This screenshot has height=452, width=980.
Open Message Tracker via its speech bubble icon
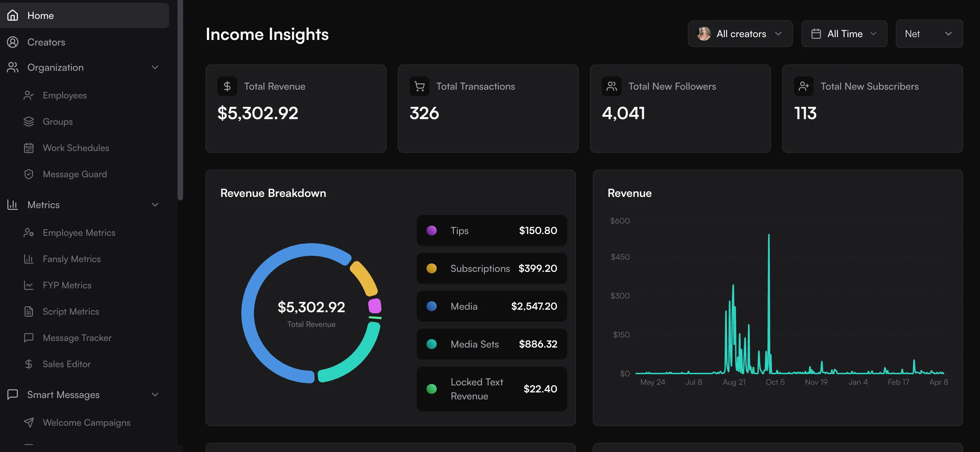[x=29, y=337]
